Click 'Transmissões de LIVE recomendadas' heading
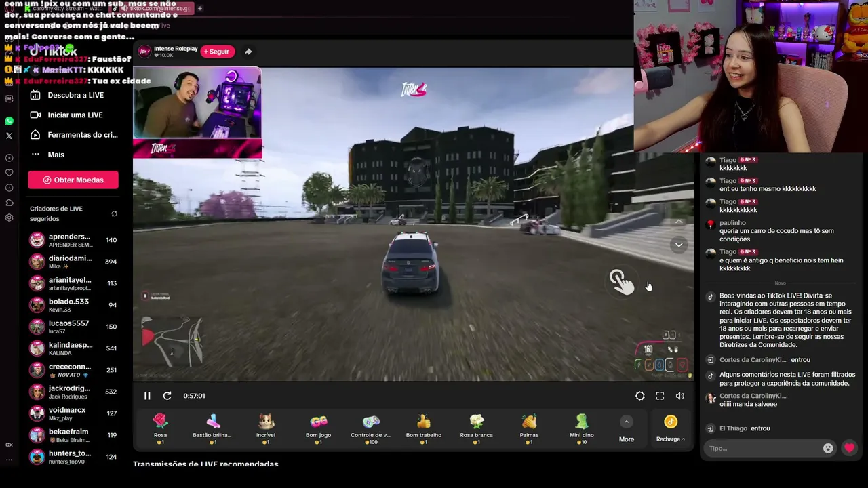 205,464
